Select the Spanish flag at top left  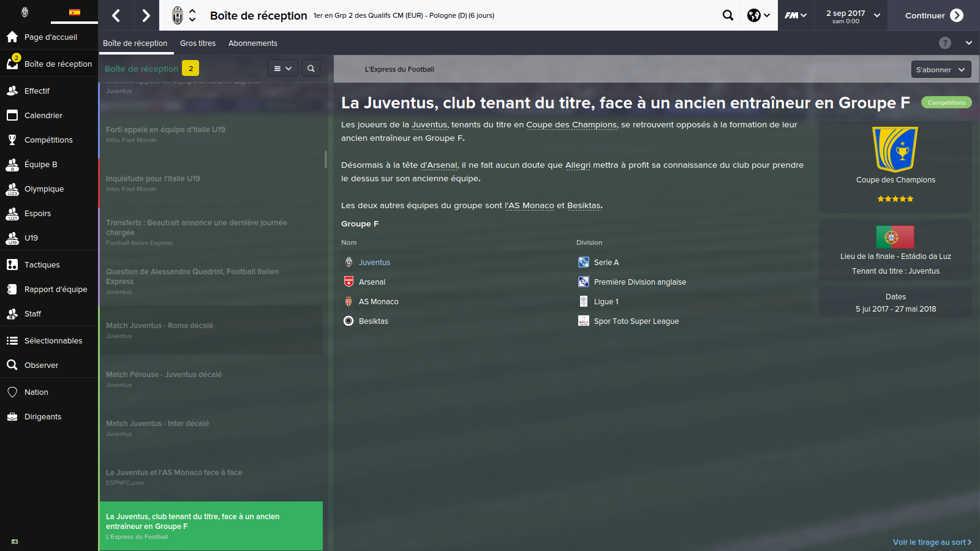tap(75, 12)
